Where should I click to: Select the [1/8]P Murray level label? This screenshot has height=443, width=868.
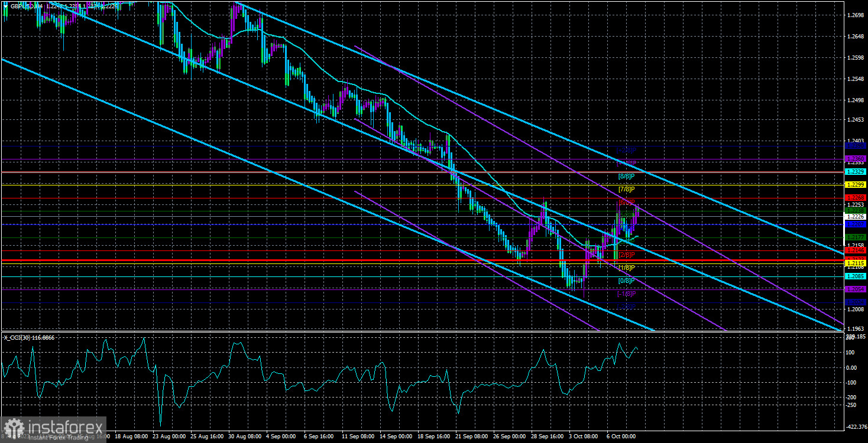coord(626,268)
